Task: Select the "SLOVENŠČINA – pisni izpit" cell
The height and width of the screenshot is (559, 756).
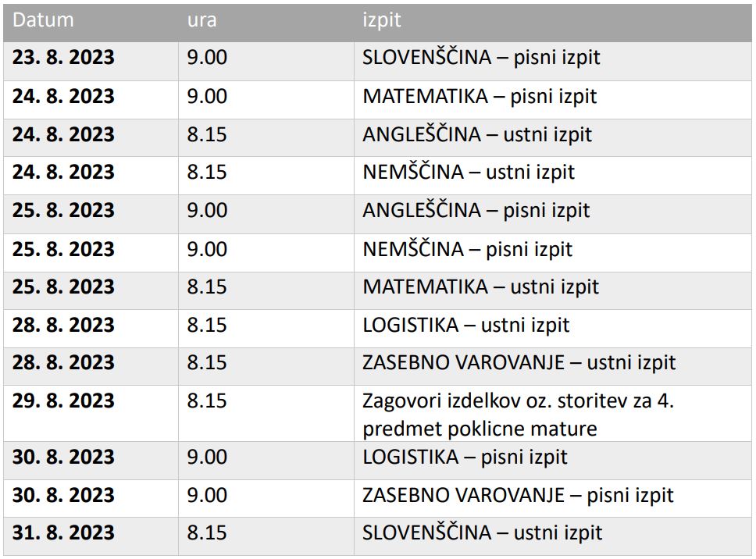Action: tap(481, 58)
